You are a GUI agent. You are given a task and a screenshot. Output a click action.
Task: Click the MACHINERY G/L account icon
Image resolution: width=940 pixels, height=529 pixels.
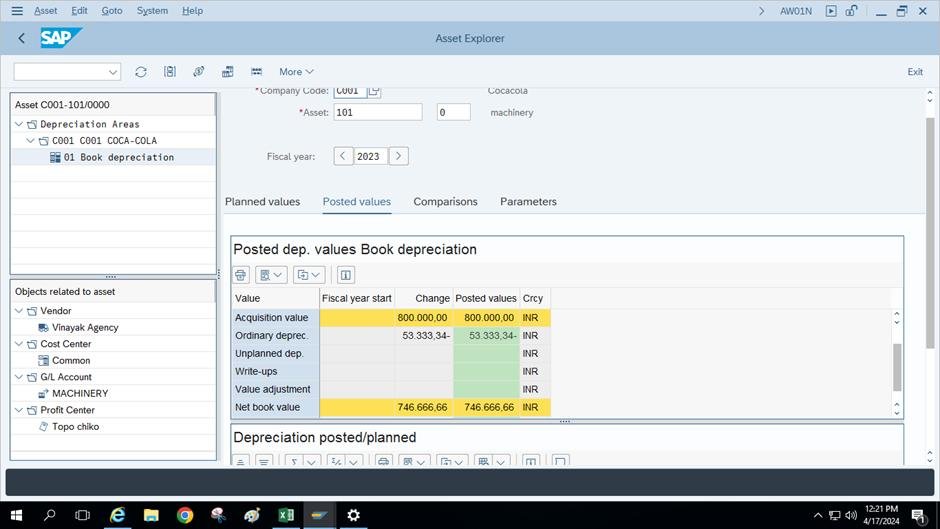[43, 393]
